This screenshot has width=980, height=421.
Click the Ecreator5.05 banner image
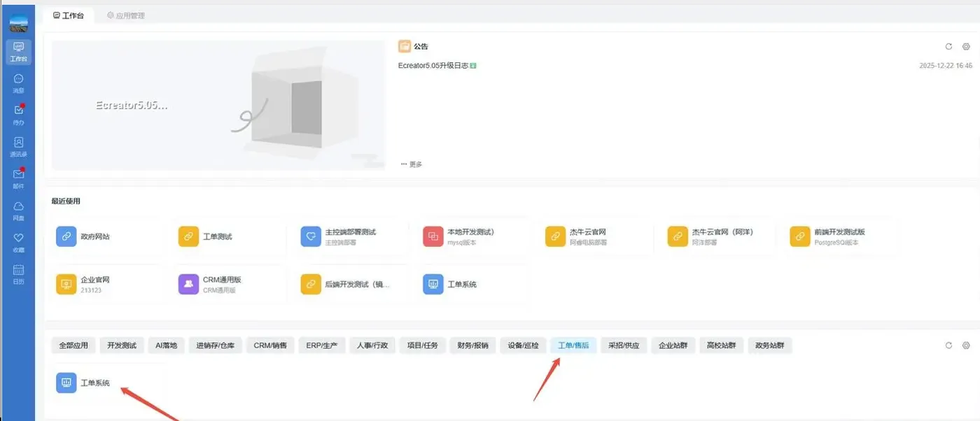tap(218, 106)
